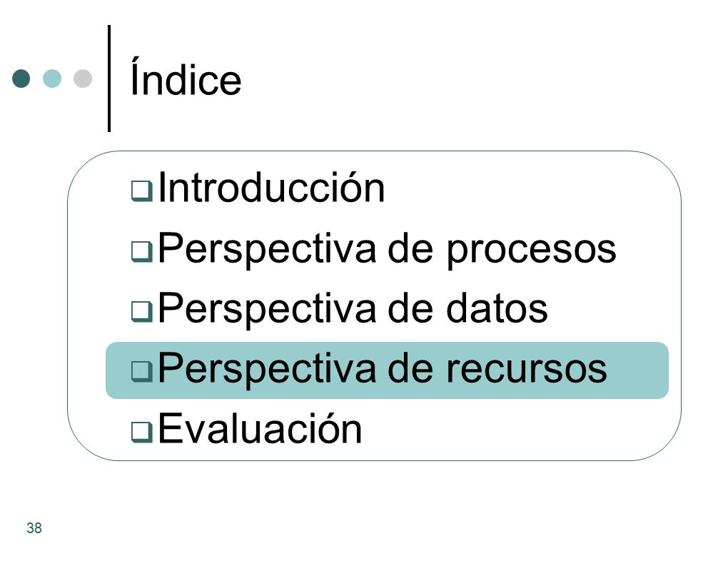Click the word recursos in highlighted row
The width and height of the screenshot is (728, 566).
click(527, 370)
